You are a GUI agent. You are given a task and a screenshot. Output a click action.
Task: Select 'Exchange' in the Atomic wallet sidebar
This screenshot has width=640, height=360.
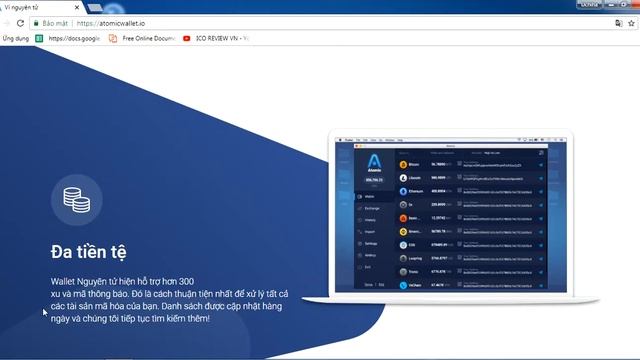point(372,209)
